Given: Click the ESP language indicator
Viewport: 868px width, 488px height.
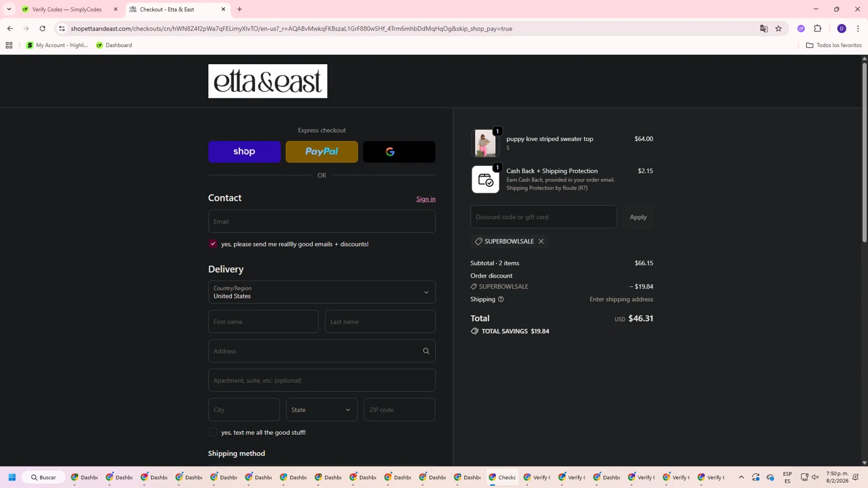Looking at the screenshot, I should coord(788,478).
